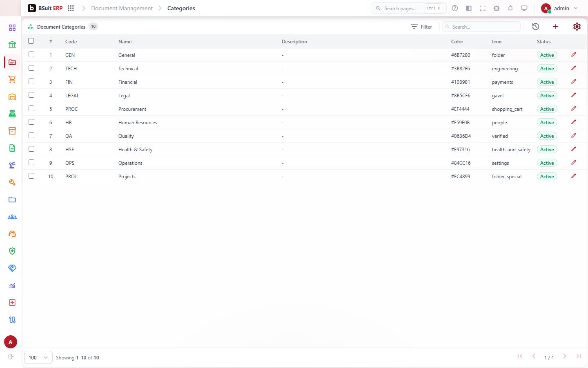Check the Human Resources row checkbox
Screen dimensions: 588x368
[x=31, y=122]
